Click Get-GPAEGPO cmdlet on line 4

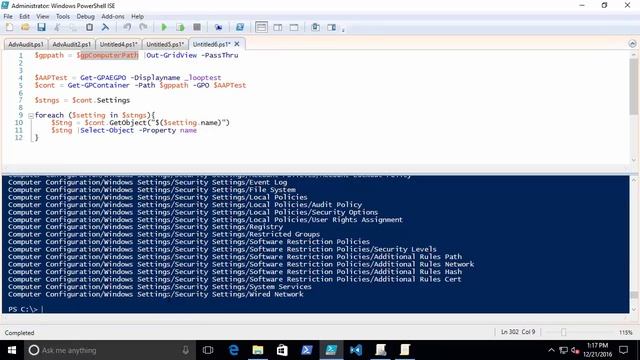point(103,78)
